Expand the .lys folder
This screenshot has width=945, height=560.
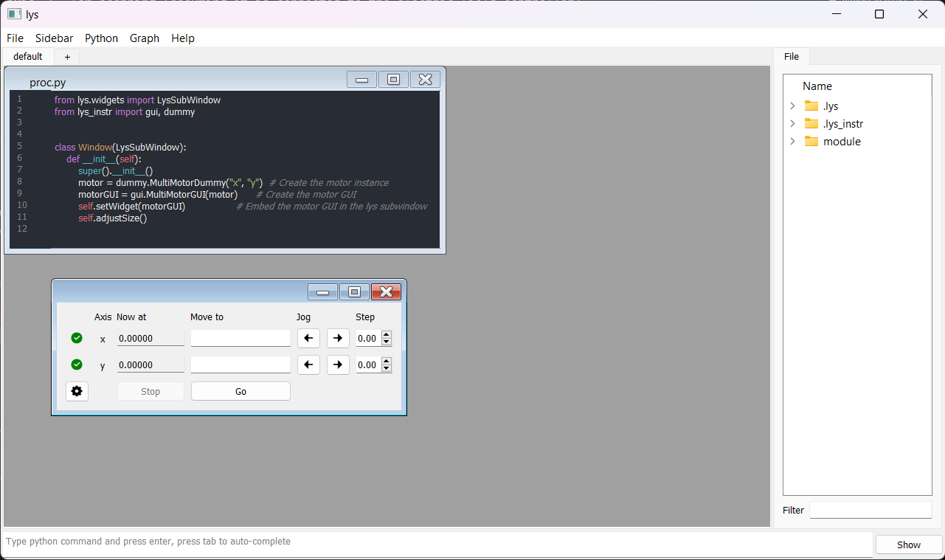[x=793, y=106]
